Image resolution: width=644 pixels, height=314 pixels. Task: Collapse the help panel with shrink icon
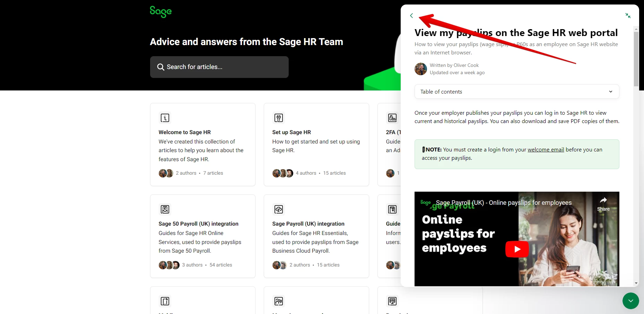click(628, 16)
